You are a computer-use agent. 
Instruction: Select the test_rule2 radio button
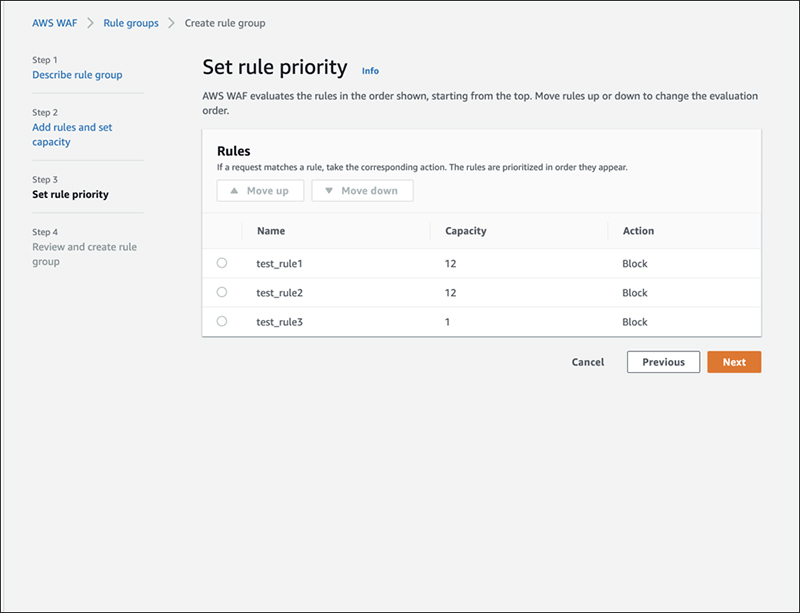pyautogui.click(x=222, y=292)
